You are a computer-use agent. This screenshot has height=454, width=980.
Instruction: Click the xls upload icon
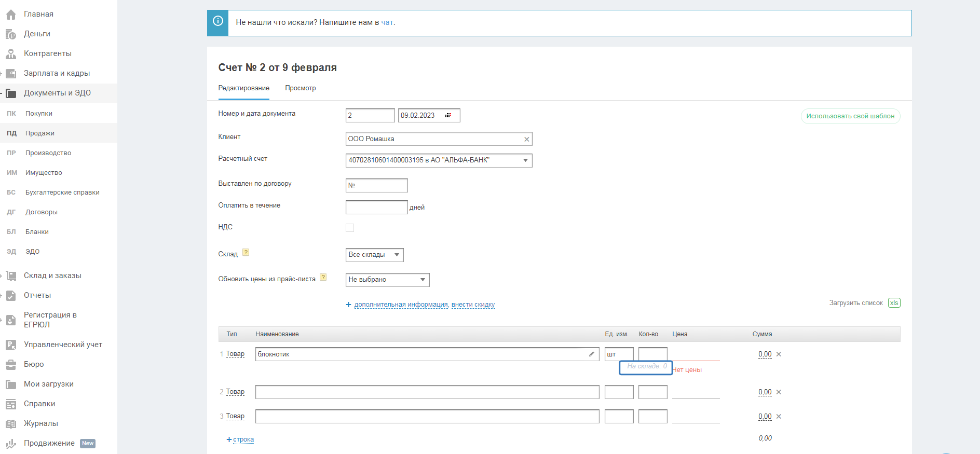894,303
